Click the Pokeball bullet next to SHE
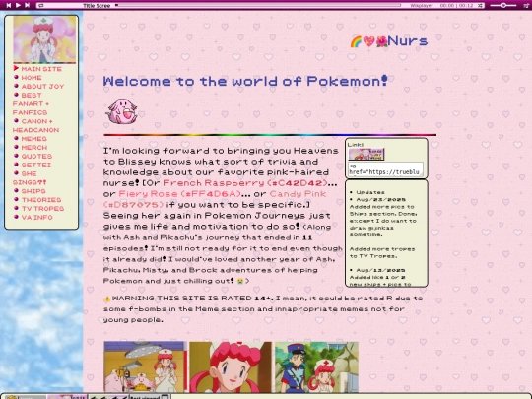Image resolution: width=532 pixels, height=399 pixels. click(x=16, y=173)
